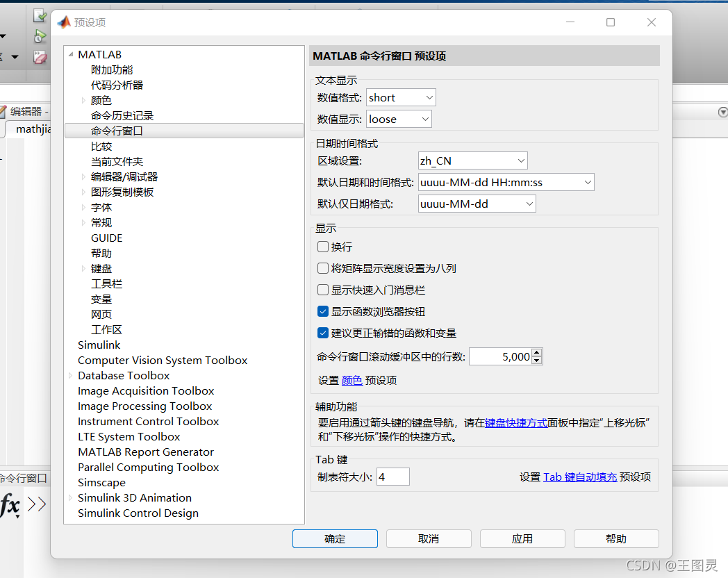Select 当前文件夹 tree item
Screen dimensions: 728x578
(117, 162)
